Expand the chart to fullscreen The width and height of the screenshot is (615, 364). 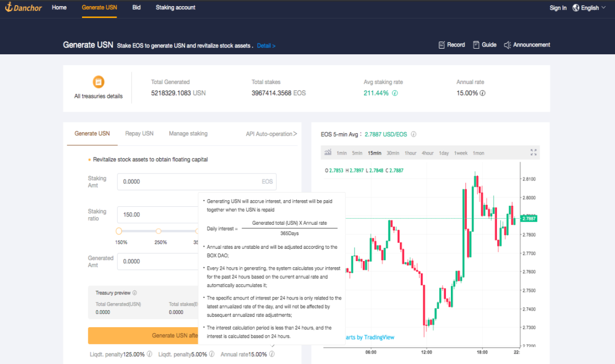(534, 153)
